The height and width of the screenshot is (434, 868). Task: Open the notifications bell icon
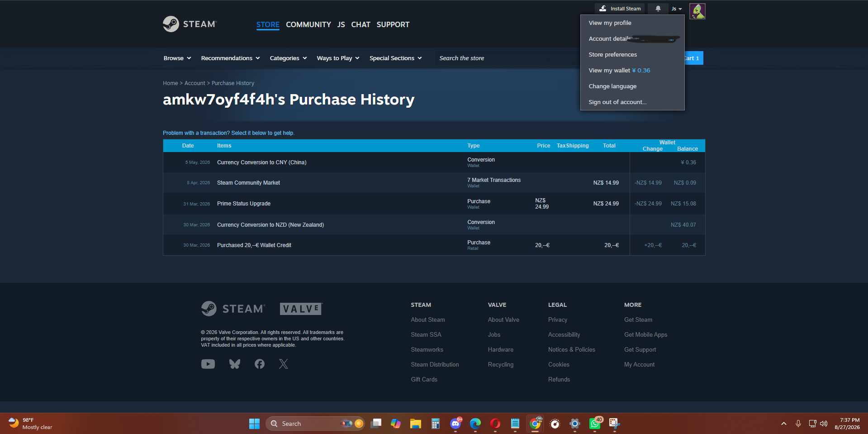(658, 9)
